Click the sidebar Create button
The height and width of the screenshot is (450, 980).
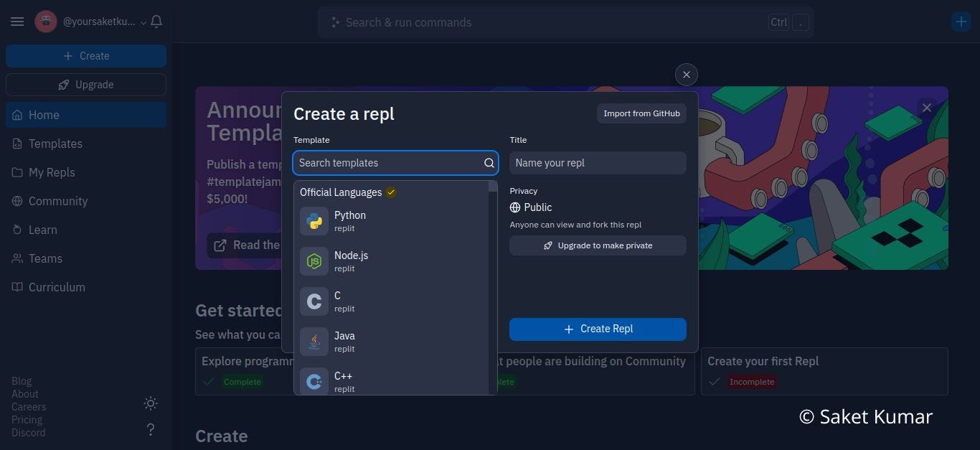pyautogui.click(x=86, y=56)
